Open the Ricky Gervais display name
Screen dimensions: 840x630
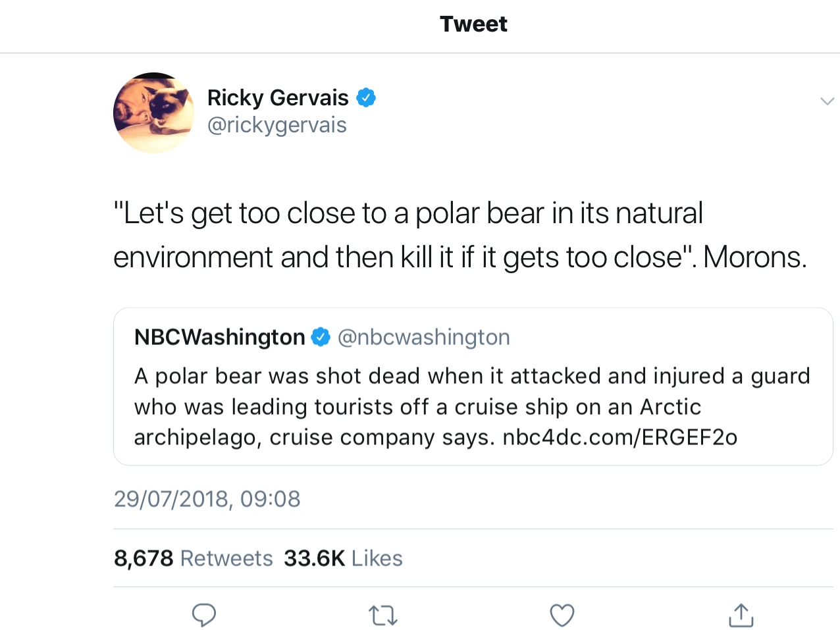pos(278,98)
